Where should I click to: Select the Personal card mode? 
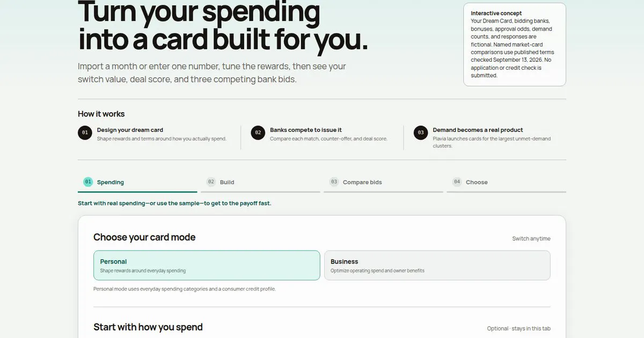click(207, 265)
